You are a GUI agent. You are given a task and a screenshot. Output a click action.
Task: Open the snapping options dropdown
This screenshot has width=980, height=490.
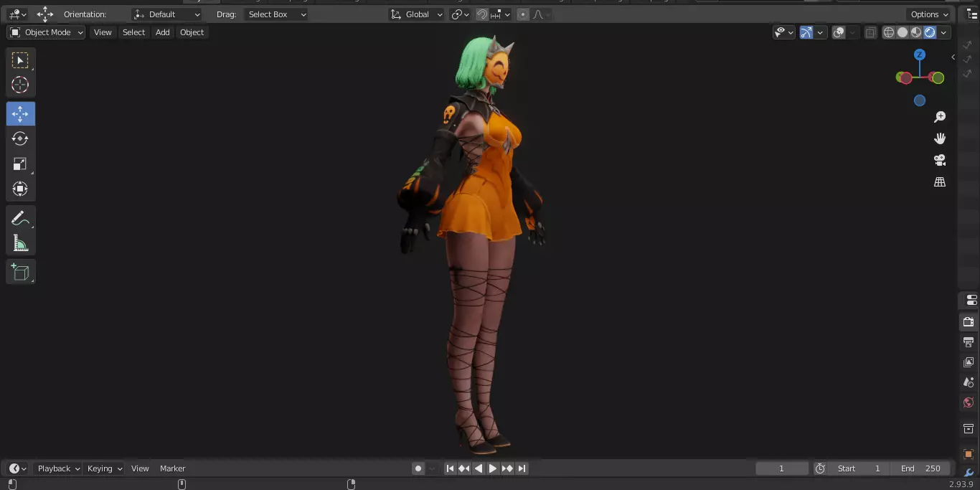[501, 14]
